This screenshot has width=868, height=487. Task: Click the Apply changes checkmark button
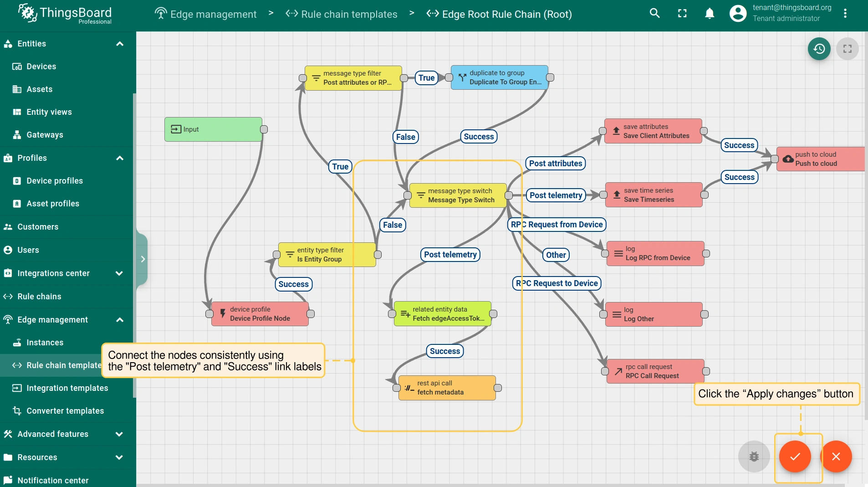pos(795,456)
